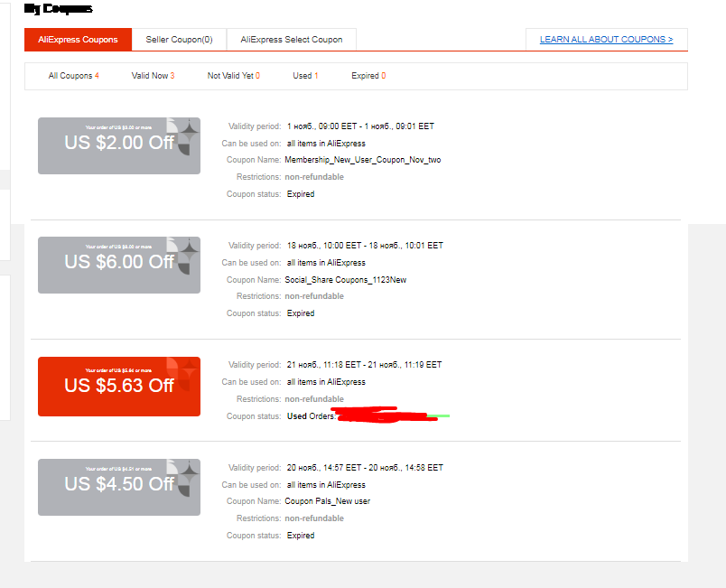726x588 pixels.
Task: Click Expired status of $2.00 coupon
Action: coord(301,194)
